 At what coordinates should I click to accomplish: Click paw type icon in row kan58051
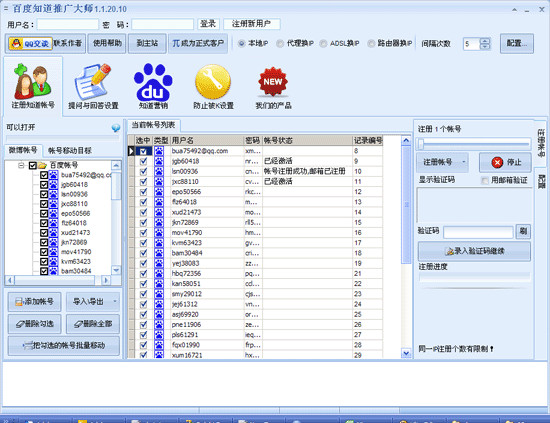(x=159, y=284)
